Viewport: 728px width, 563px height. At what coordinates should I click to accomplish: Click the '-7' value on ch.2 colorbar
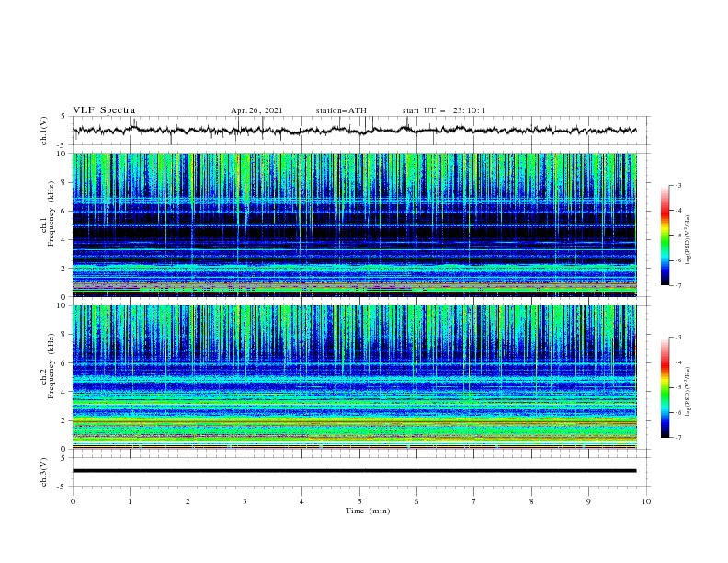[x=677, y=438]
